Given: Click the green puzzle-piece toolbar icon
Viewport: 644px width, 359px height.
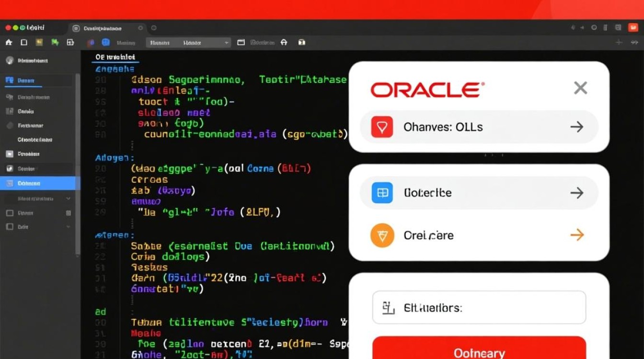Looking at the screenshot, I should (55, 43).
